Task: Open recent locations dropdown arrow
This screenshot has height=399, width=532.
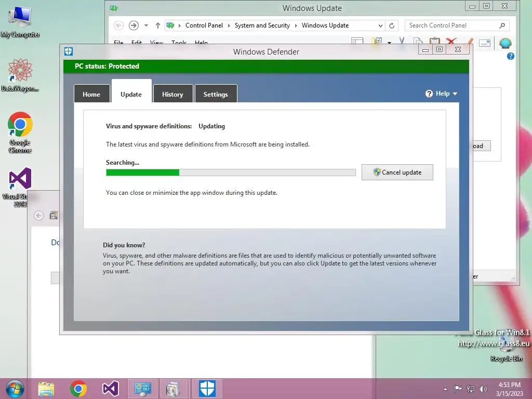Action: pos(146,25)
